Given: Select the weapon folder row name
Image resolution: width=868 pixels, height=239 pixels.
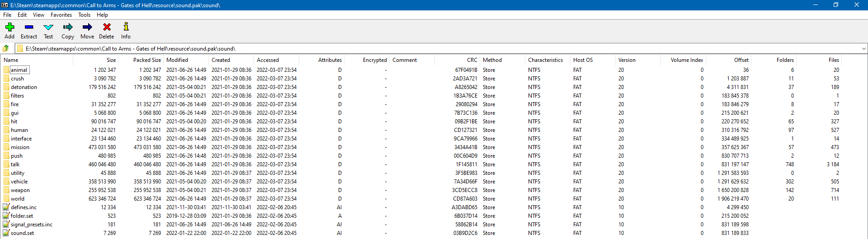Looking at the screenshot, I should tap(20, 190).
